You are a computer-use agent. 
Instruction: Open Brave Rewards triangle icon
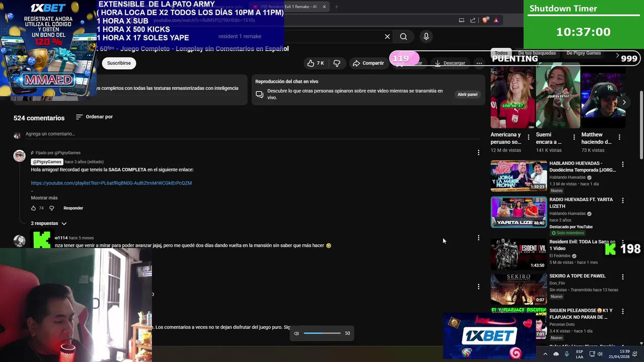(496, 20)
